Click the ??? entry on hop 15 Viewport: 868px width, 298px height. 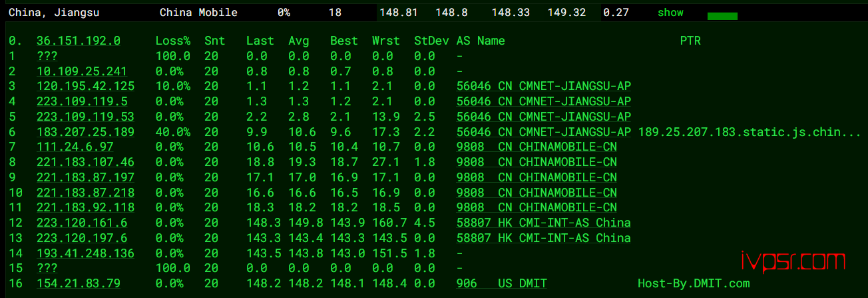click(47, 269)
